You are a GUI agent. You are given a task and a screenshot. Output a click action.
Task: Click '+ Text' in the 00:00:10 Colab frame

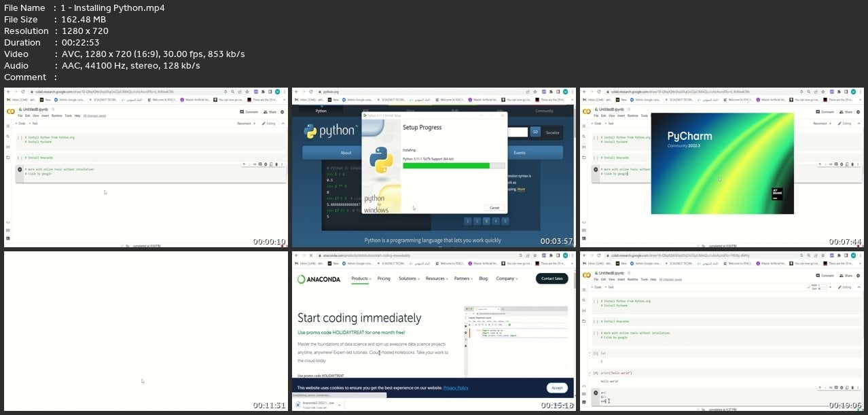(33, 124)
